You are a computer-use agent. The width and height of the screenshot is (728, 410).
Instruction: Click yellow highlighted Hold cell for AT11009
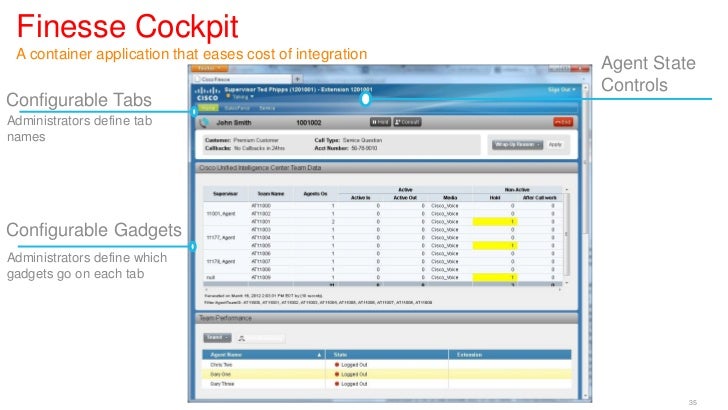495,277
